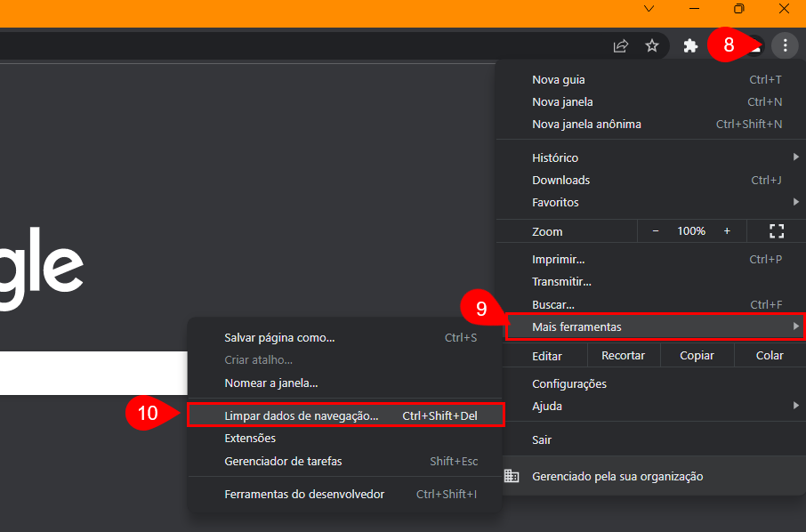Click the share page icon in address bar
Screen dimensions: 806x532
click(x=621, y=45)
